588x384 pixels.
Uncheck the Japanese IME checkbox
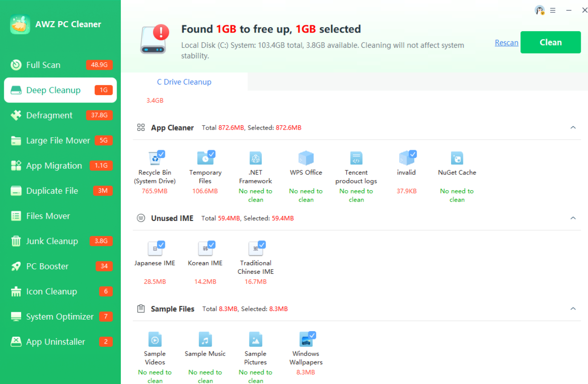161,244
